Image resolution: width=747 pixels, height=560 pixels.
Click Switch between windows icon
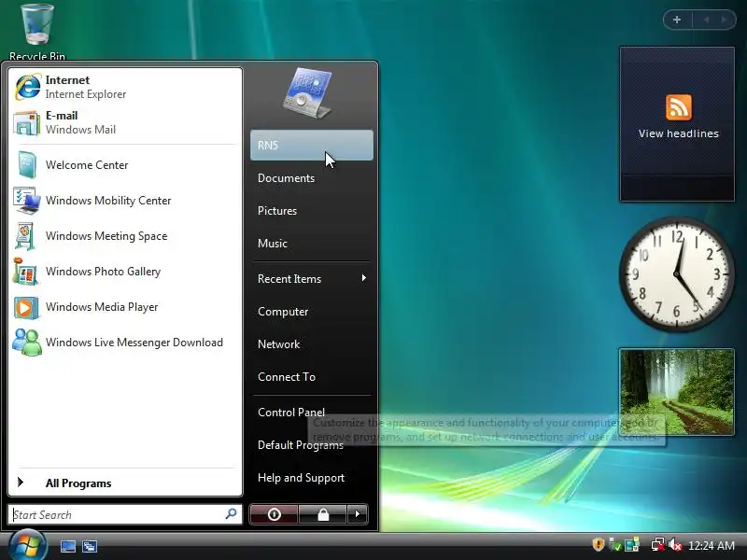pos(89,546)
